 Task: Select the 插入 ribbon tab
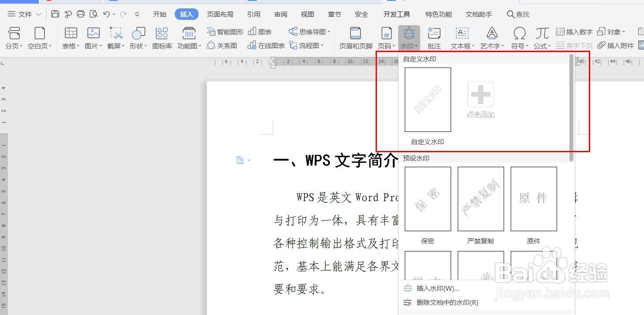(x=187, y=14)
